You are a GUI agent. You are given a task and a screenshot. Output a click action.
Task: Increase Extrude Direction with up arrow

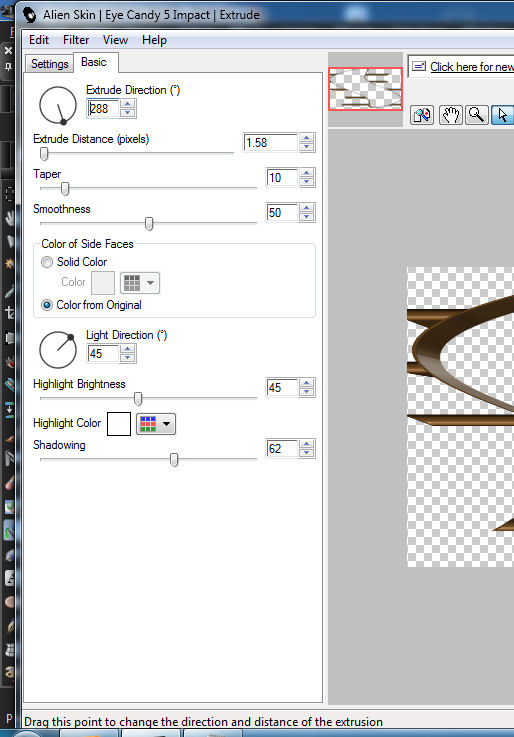128,104
